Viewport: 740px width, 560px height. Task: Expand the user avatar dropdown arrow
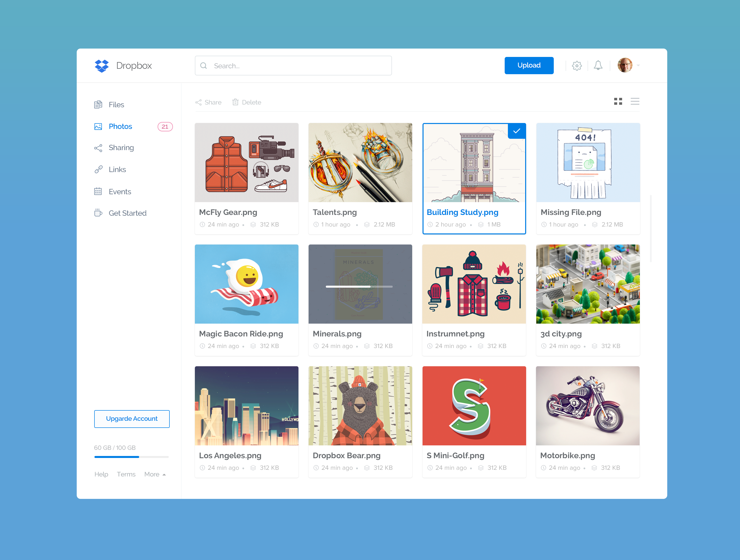click(x=638, y=66)
